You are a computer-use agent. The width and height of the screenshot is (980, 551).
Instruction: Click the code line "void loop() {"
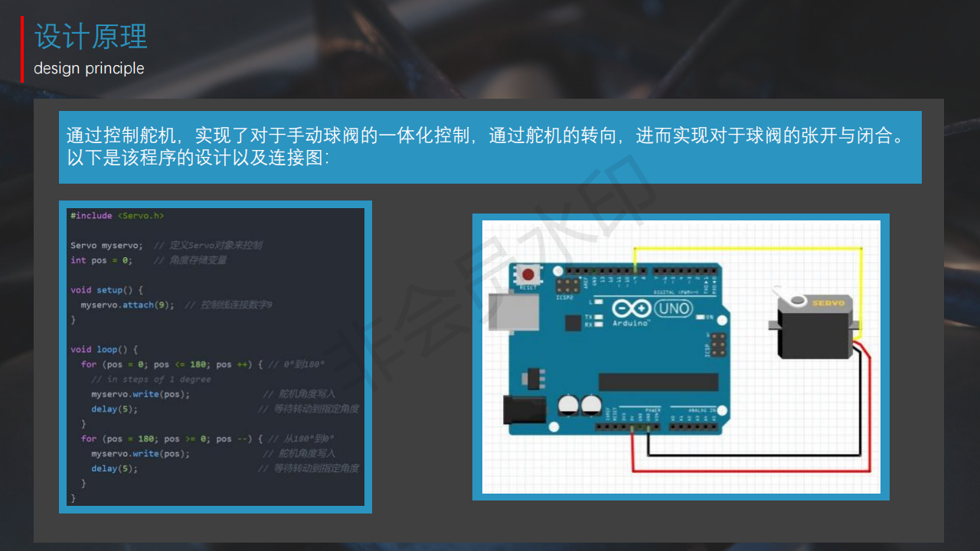click(104, 349)
